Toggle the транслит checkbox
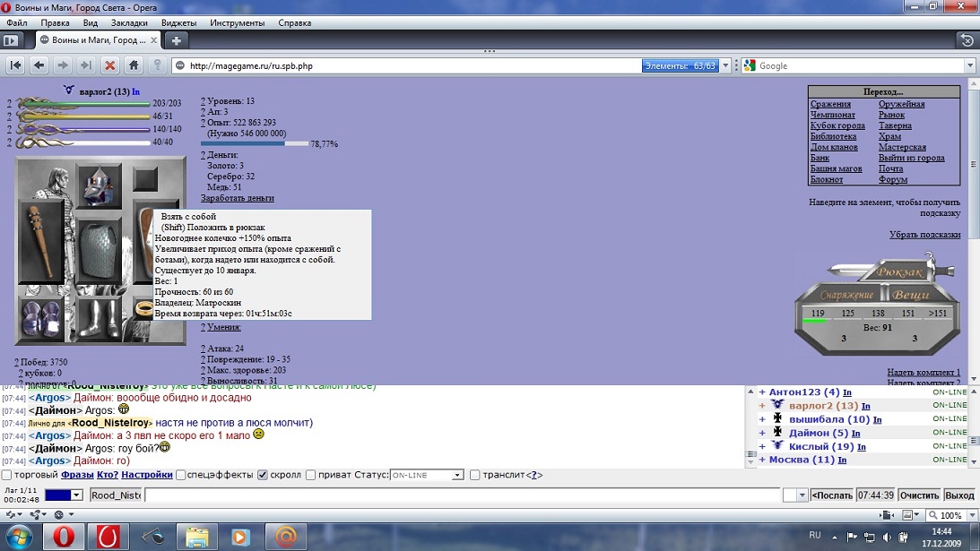This screenshot has width=980, height=551. [x=475, y=476]
